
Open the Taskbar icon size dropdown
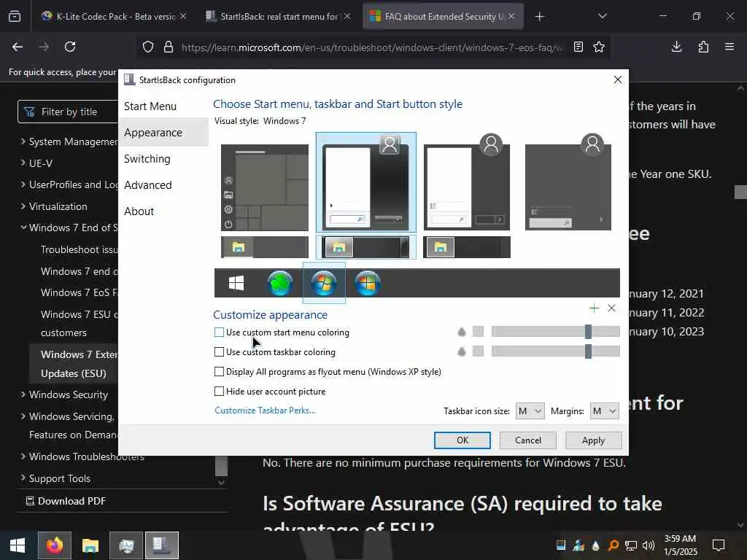(x=530, y=411)
